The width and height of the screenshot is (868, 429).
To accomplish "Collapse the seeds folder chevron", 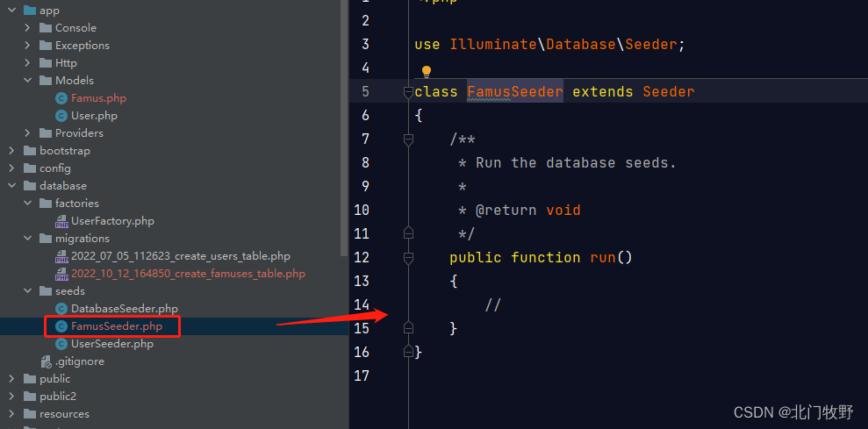I will (x=28, y=291).
